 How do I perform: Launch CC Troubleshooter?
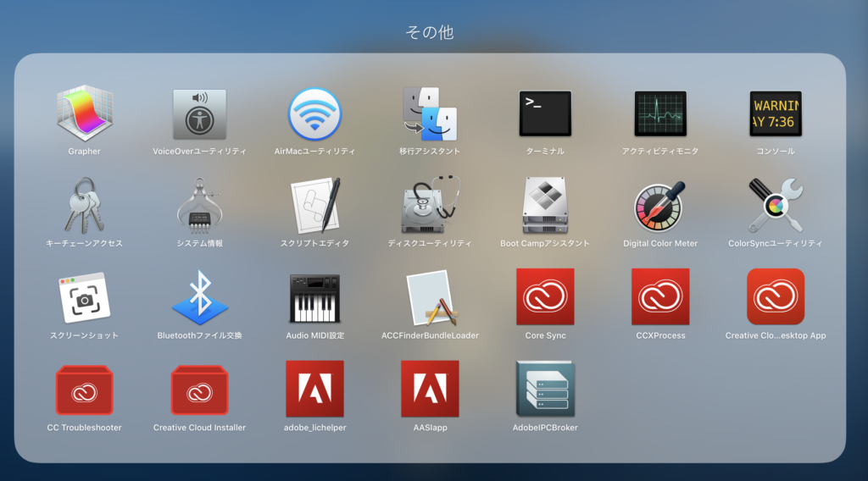pos(84,390)
